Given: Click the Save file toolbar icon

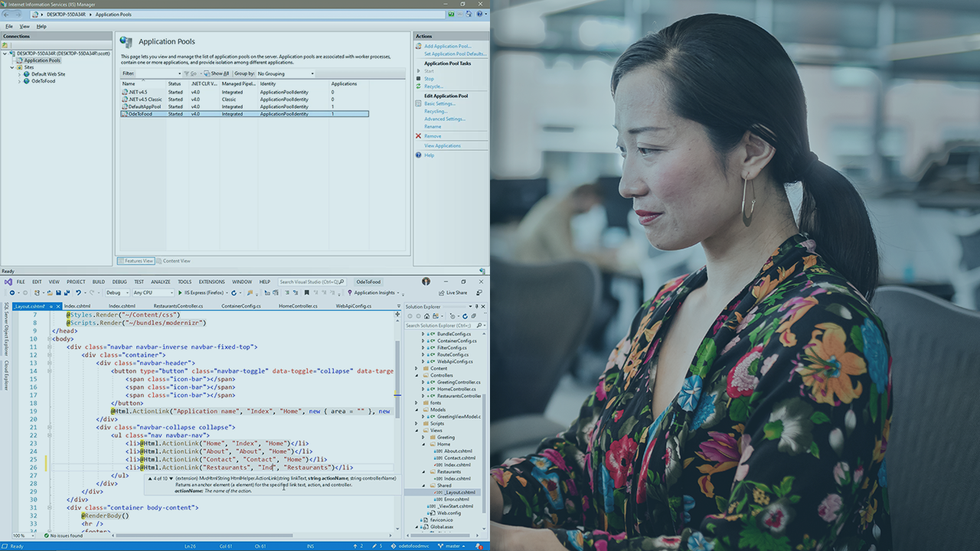Looking at the screenshot, I should coord(57,292).
